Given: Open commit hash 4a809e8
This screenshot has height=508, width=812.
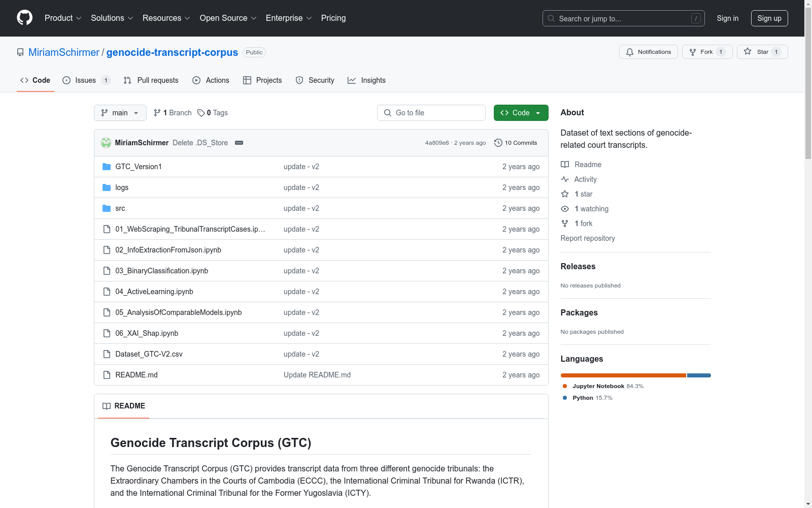Looking at the screenshot, I should [437, 143].
